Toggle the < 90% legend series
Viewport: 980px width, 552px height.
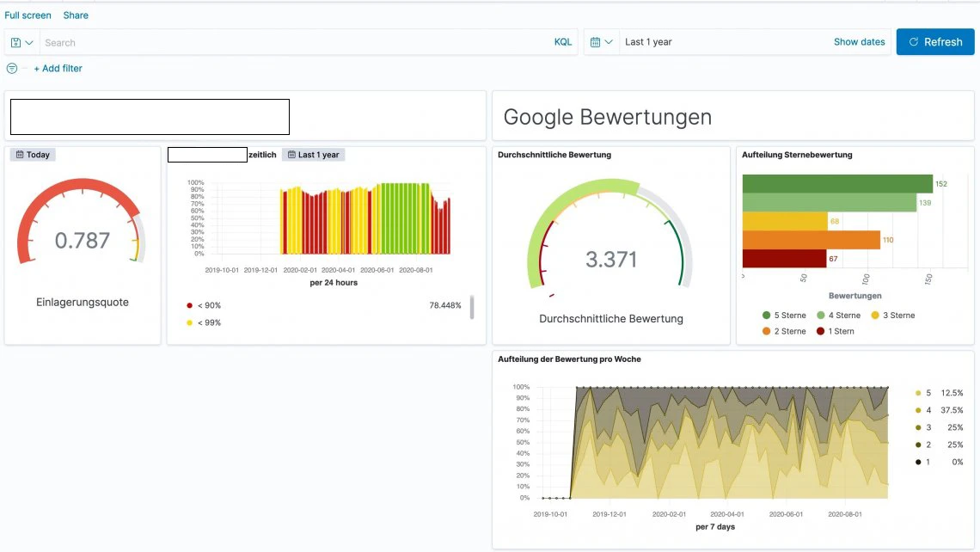(204, 305)
